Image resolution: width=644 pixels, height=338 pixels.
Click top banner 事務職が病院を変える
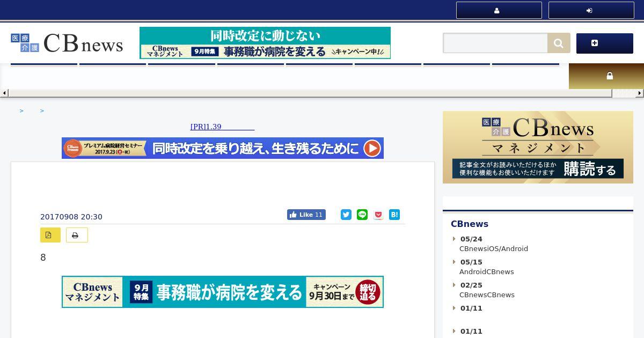[x=265, y=43]
